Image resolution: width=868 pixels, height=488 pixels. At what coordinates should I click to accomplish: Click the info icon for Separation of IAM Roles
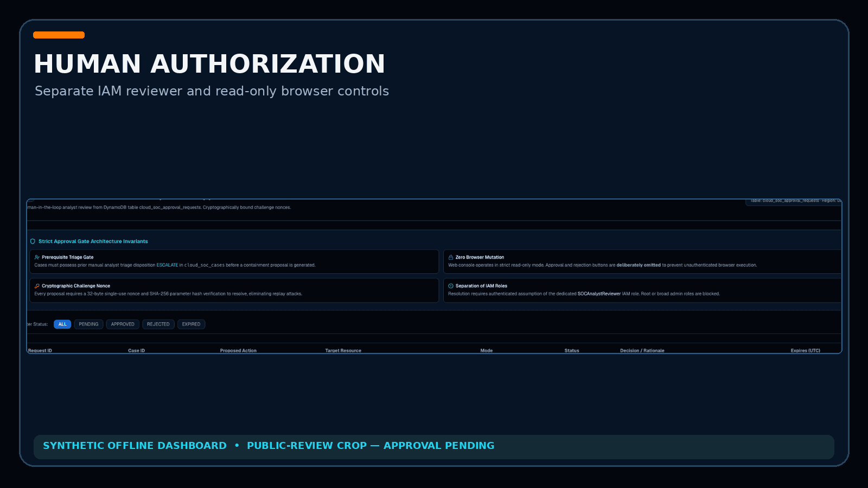coord(451,286)
